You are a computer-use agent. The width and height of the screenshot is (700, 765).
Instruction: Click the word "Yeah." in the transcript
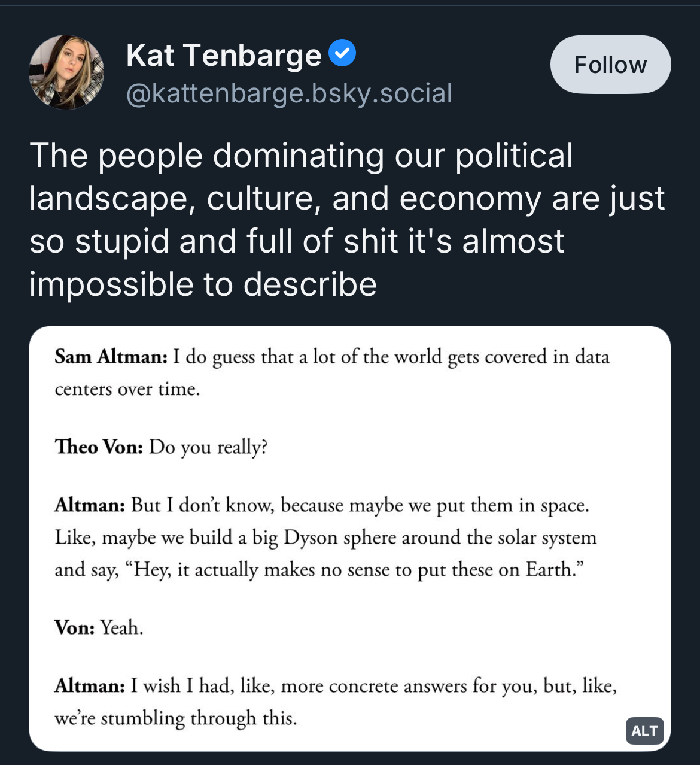click(x=122, y=627)
